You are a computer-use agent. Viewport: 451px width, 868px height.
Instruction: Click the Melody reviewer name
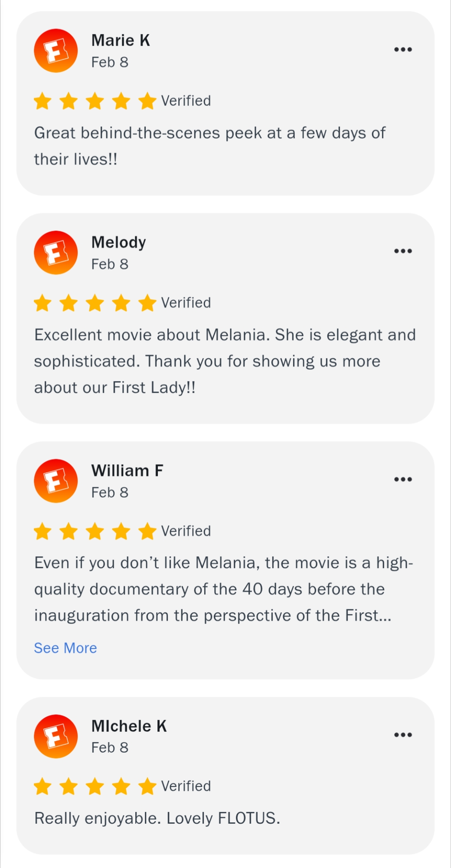pyautogui.click(x=118, y=242)
